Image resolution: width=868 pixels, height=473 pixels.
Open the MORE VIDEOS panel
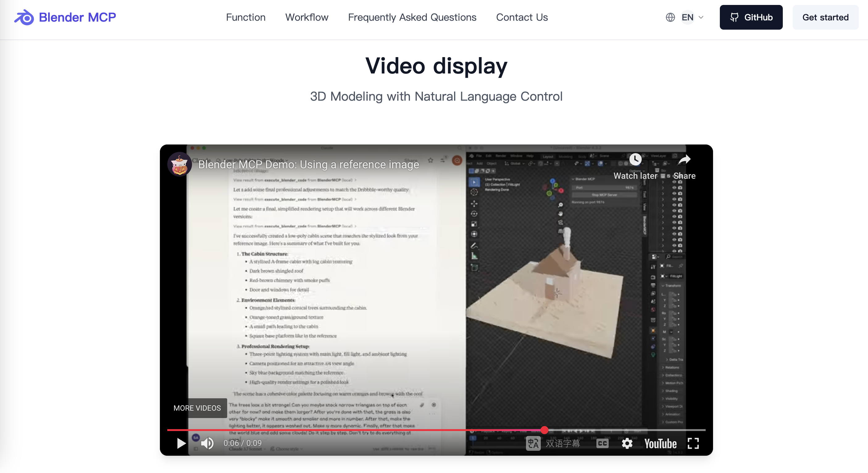pos(197,408)
